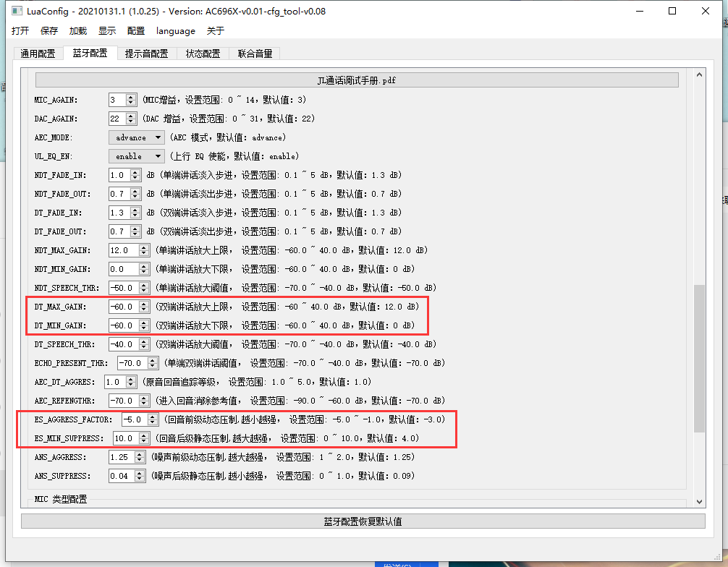Open the 保存 menu
Viewport: 728px width, 567px height.
pyautogui.click(x=48, y=30)
